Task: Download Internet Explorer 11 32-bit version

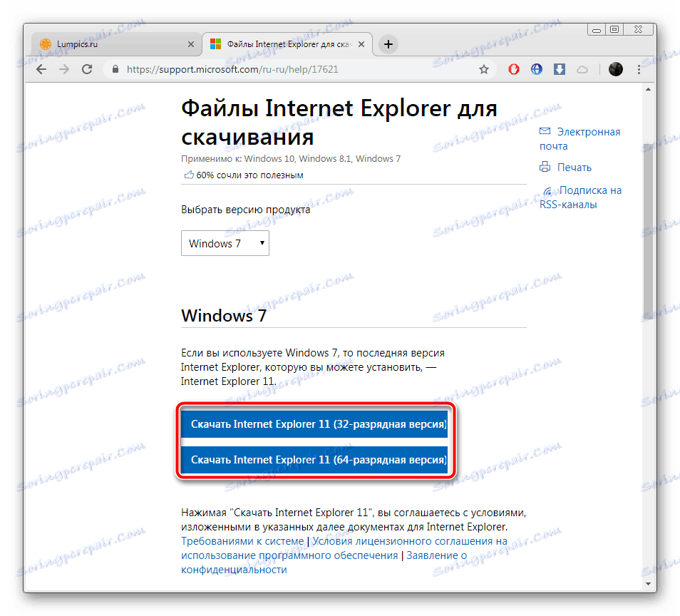Action: tap(314, 423)
